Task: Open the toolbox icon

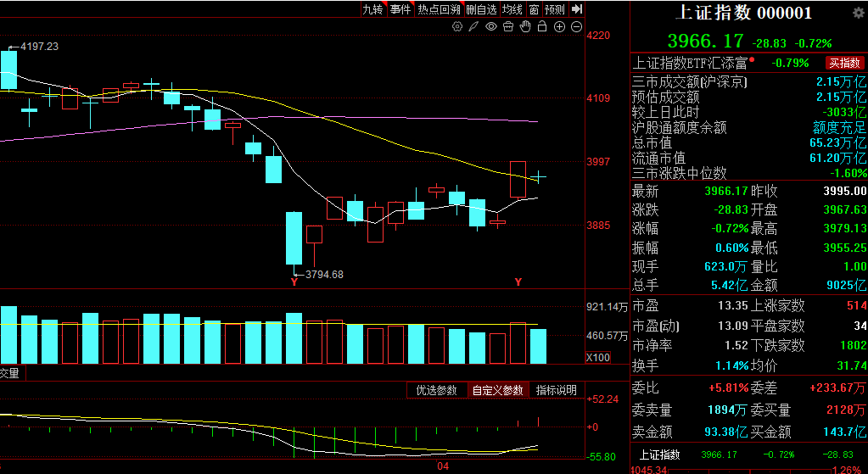Action: click(x=508, y=27)
